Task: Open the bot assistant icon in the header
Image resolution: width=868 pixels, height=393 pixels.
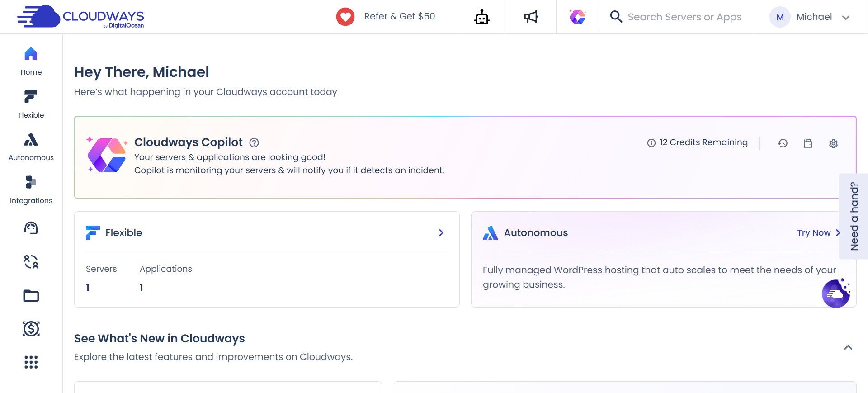Action: pyautogui.click(x=482, y=17)
